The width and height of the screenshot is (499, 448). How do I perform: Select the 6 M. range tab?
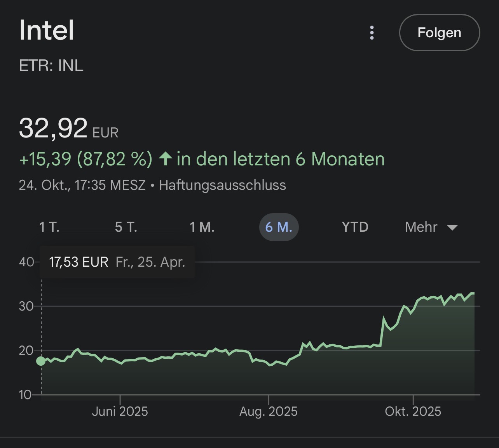coord(279,227)
